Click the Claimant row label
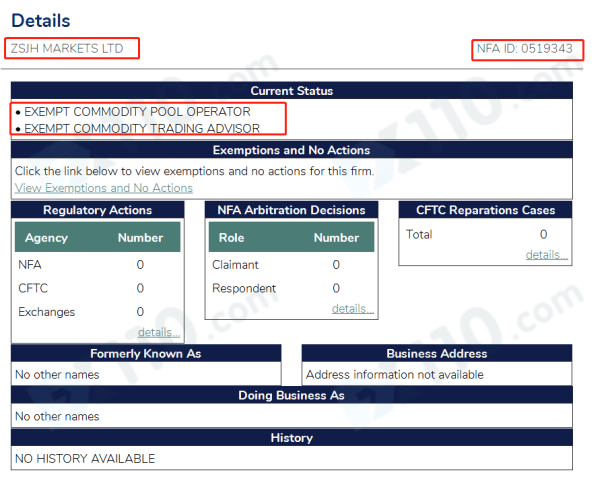The height and width of the screenshot is (481, 610). click(235, 265)
